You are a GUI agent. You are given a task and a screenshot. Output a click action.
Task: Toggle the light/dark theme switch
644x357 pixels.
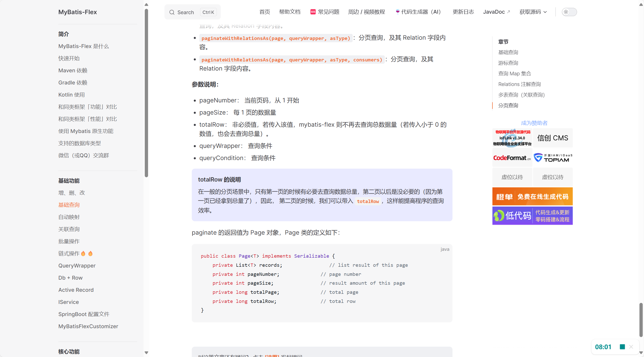coord(569,12)
